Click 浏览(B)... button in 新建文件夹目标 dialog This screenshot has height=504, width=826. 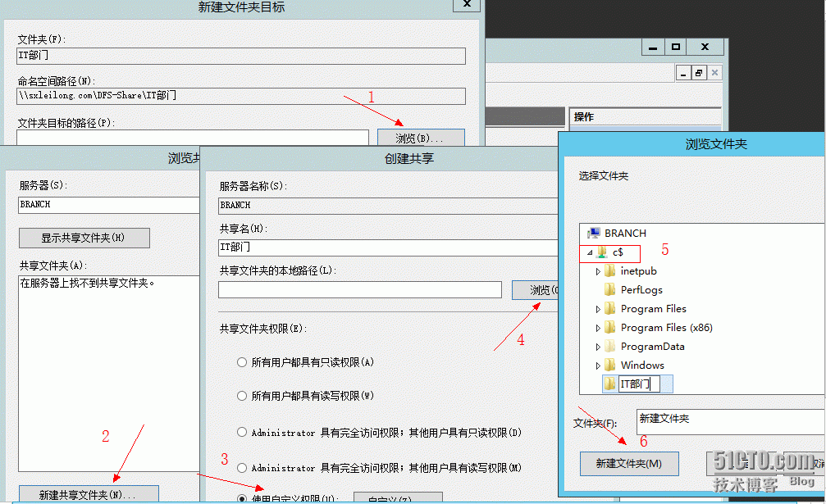[x=421, y=138]
